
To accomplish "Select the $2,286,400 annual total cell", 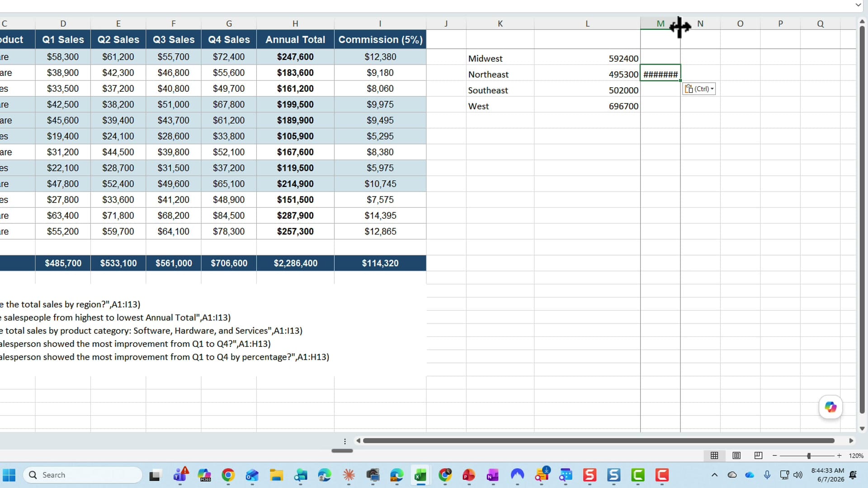I will pyautogui.click(x=295, y=263).
